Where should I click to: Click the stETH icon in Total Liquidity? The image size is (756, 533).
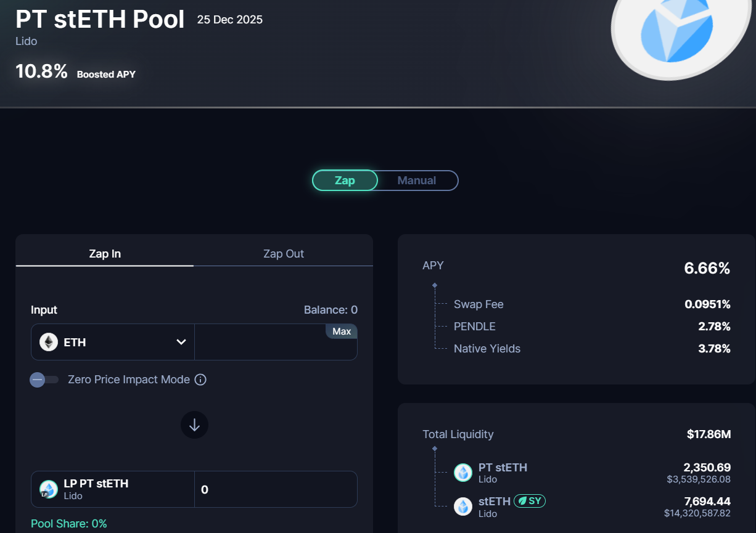point(463,507)
